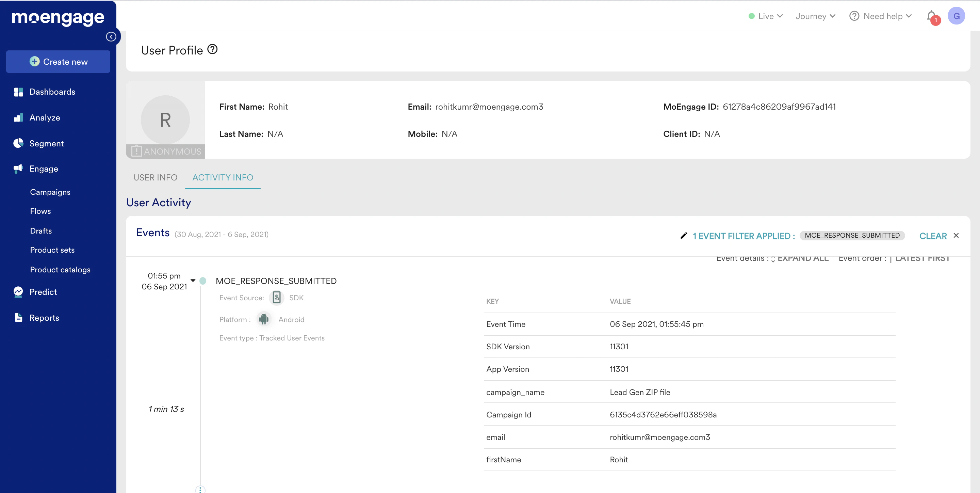Click the User Profile help icon
980x493 pixels.
[x=212, y=49]
